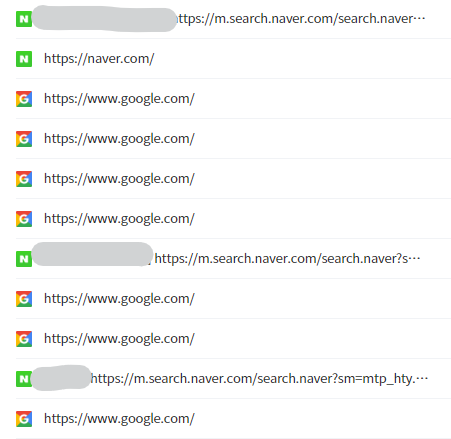The image size is (451, 439).
Task: Open the google.com URL directly above the search.naver?s··· entry
Action: (119, 219)
